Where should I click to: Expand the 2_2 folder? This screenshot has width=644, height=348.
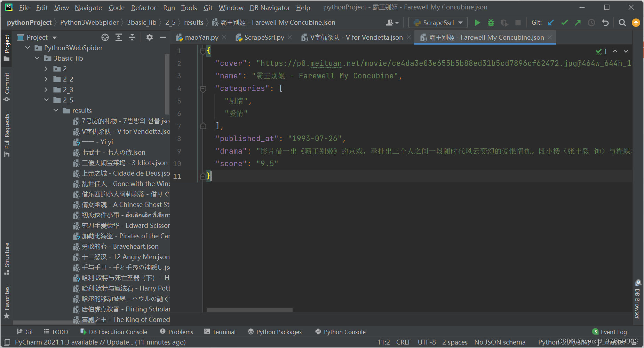point(46,79)
